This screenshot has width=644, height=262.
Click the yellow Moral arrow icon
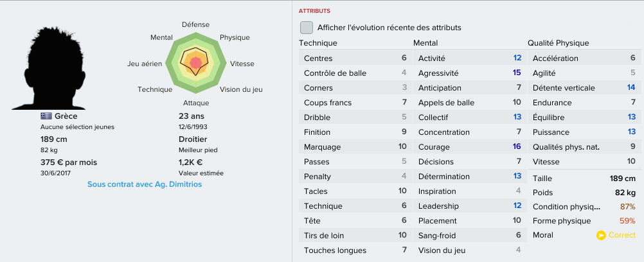tap(601, 235)
